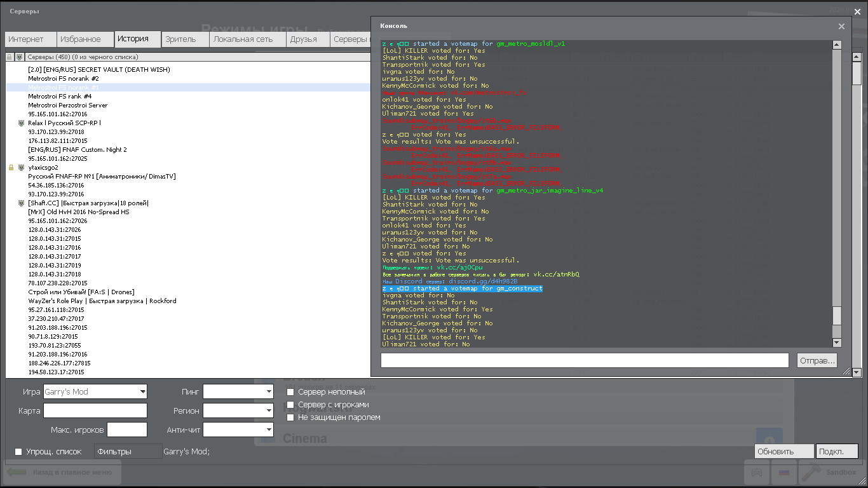Open the Анти-чит dropdown
The width and height of the screenshot is (868, 488).
point(238,430)
